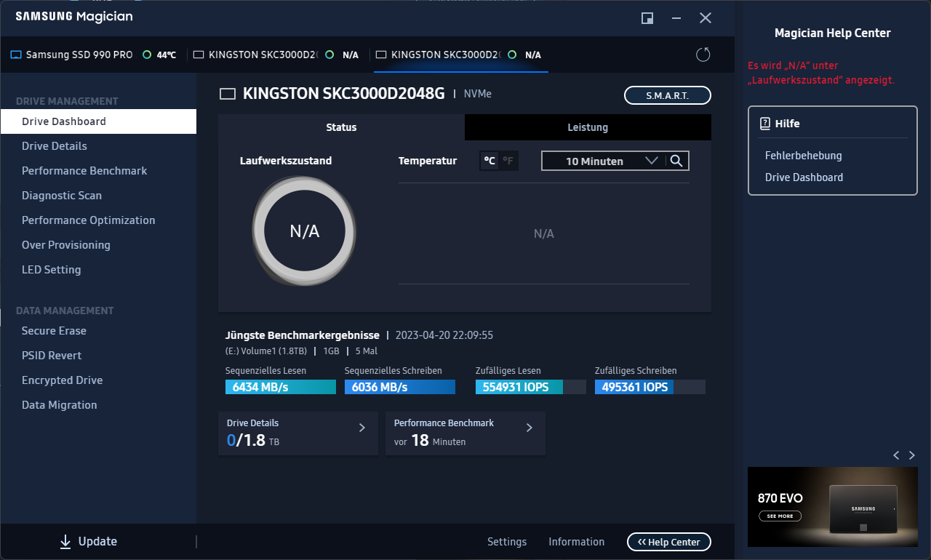Open Performance Benchmark card arrow

tap(530, 428)
